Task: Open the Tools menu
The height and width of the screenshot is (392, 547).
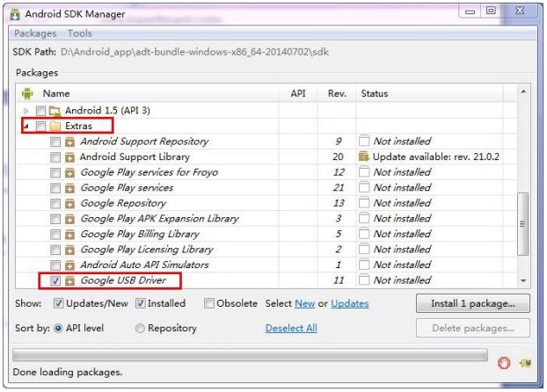Action: click(x=79, y=33)
